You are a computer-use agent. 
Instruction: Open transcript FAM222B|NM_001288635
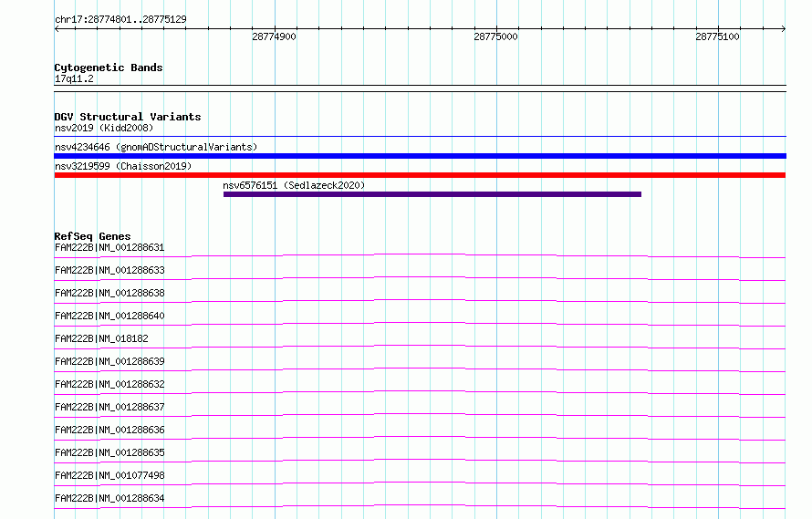click(x=109, y=452)
